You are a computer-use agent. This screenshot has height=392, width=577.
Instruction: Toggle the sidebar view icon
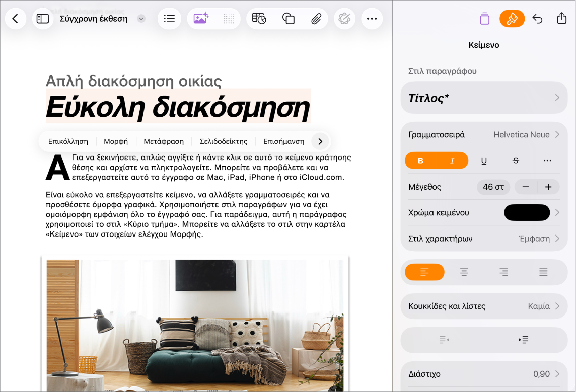click(x=43, y=19)
